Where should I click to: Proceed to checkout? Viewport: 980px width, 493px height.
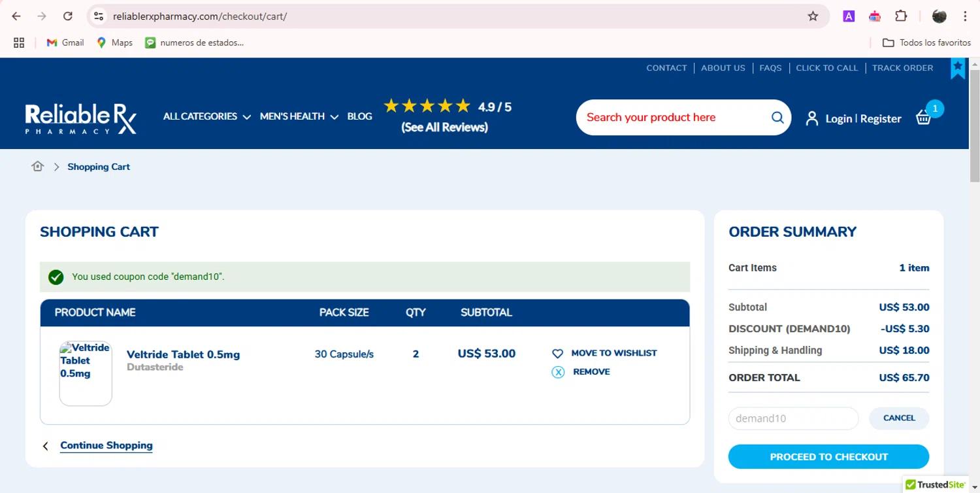[828, 457]
